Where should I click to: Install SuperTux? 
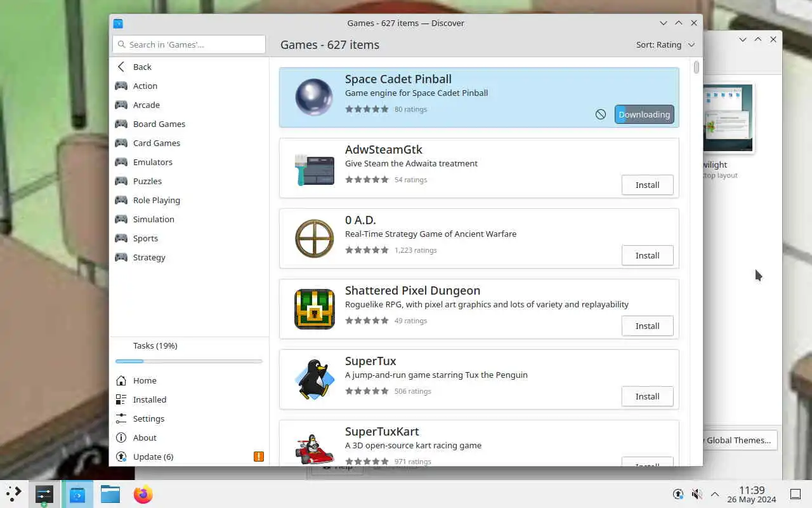pos(647,396)
